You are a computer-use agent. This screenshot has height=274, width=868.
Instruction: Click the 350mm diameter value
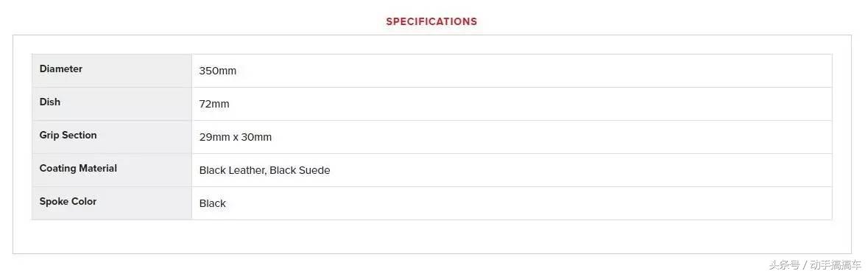tap(218, 71)
